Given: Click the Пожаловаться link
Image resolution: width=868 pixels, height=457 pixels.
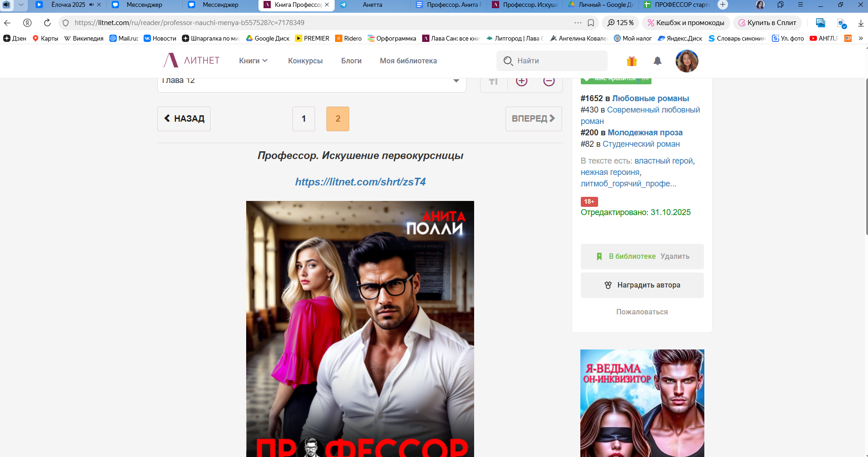Looking at the screenshot, I should tap(642, 312).
